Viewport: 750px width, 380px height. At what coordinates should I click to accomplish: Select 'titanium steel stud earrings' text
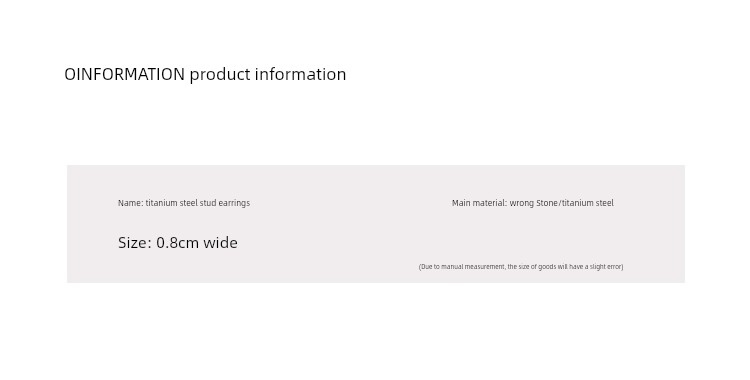click(198, 203)
